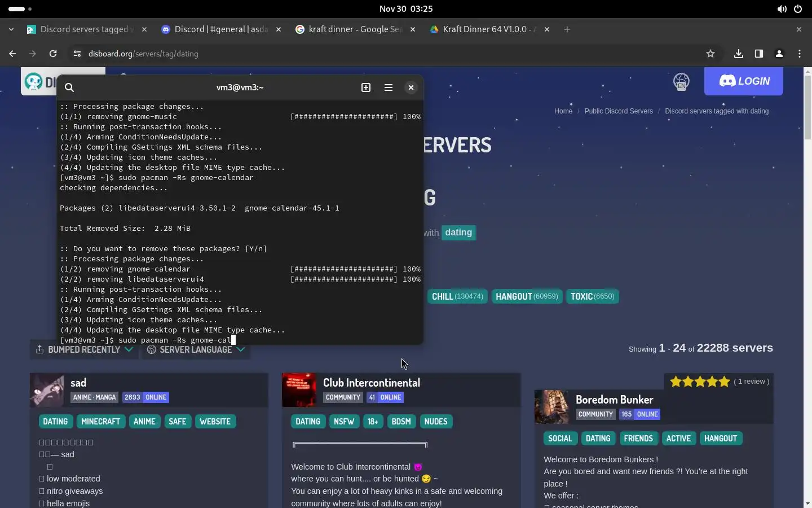Close the Kraft Dinner 64 tab
Viewport: 812px width, 508px height.
[x=547, y=29]
